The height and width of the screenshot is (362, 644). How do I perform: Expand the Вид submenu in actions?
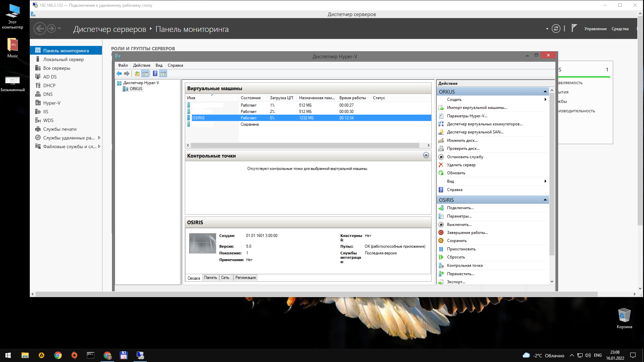pyautogui.click(x=545, y=181)
